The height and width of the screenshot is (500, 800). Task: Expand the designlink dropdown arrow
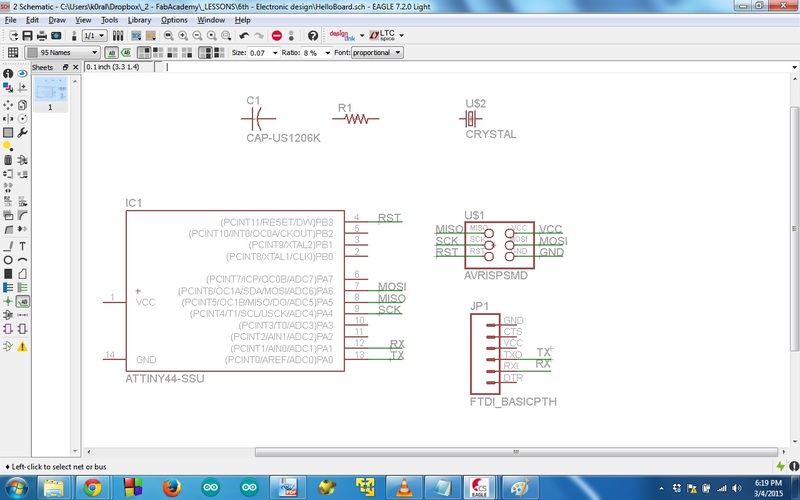[362, 36]
